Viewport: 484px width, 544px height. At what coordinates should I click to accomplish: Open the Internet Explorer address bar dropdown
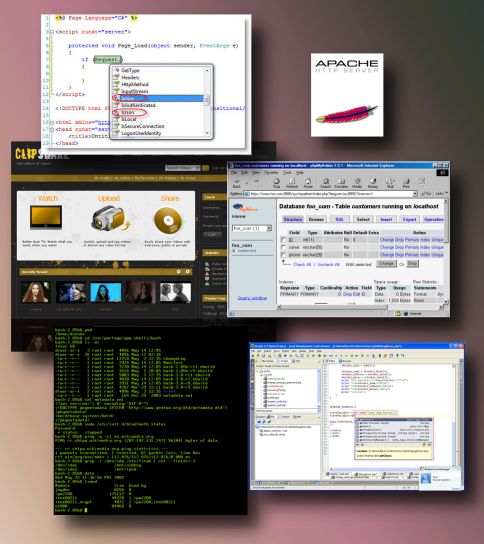tap(415, 194)
